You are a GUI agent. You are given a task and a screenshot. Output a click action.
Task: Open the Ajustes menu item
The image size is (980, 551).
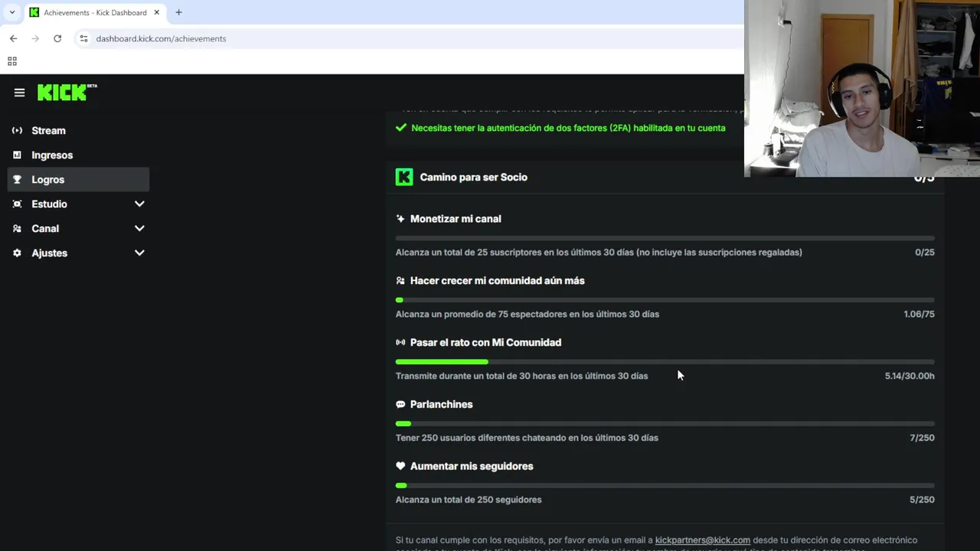(79, 253)
